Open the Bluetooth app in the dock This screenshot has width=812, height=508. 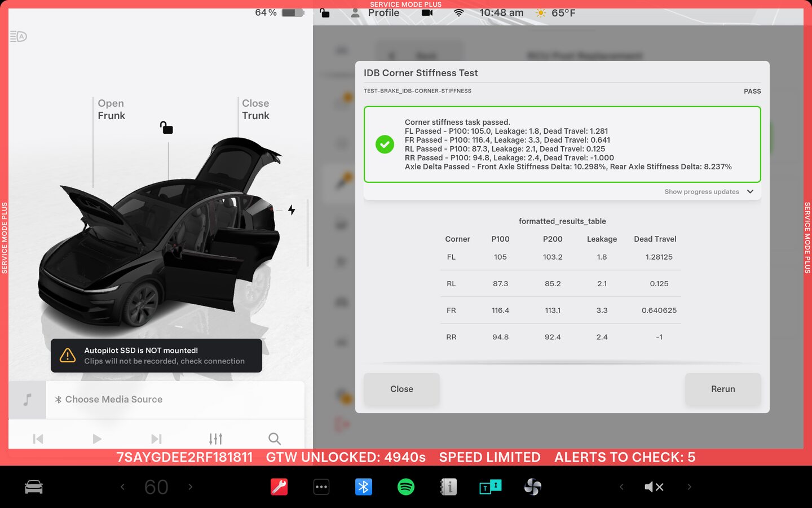(364, 487)
